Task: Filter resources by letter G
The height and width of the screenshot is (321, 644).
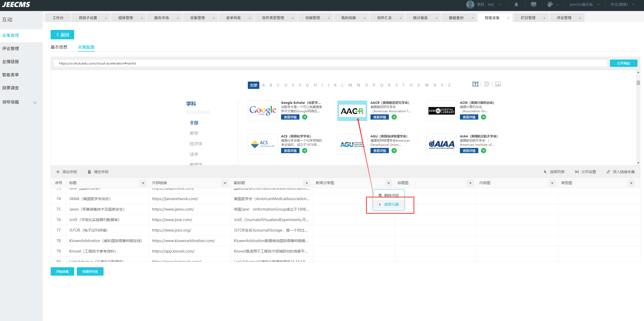Action: point(308,85)
